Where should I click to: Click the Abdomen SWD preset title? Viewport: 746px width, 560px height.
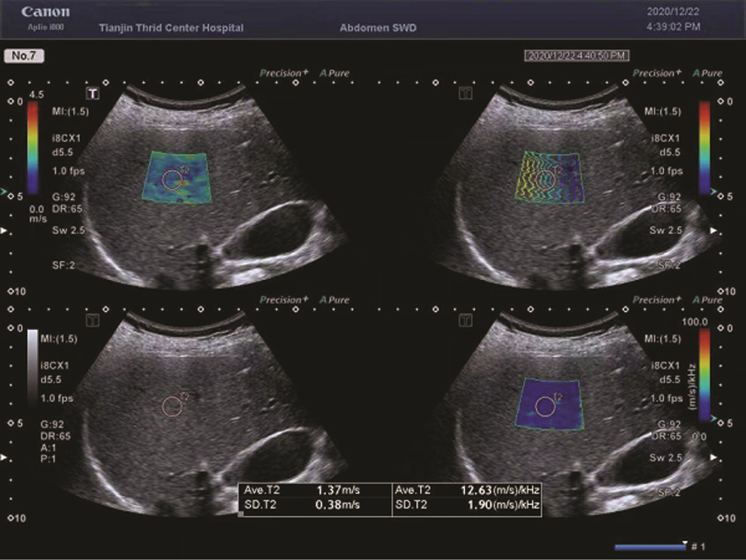coord(378,28)
